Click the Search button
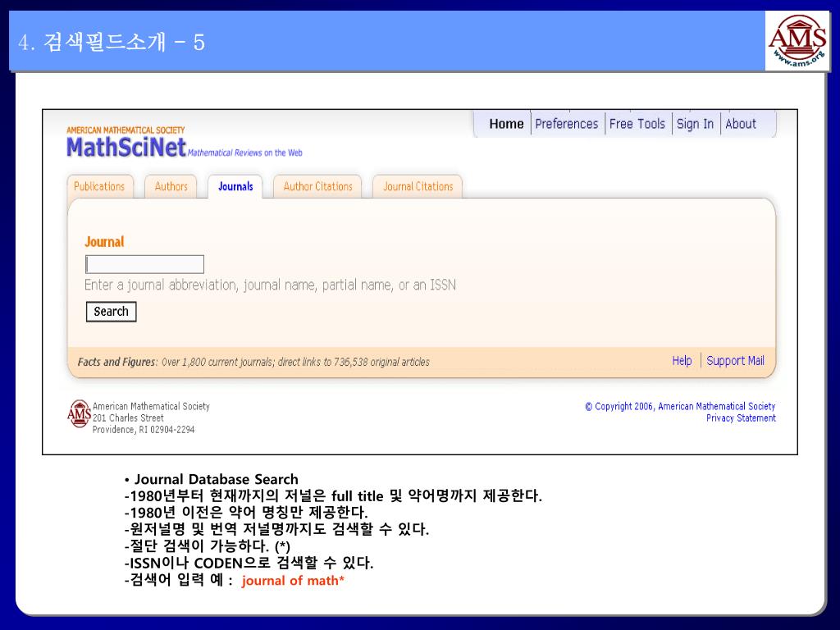The width and height of the screenshot is (840, 630). point(112,312)
